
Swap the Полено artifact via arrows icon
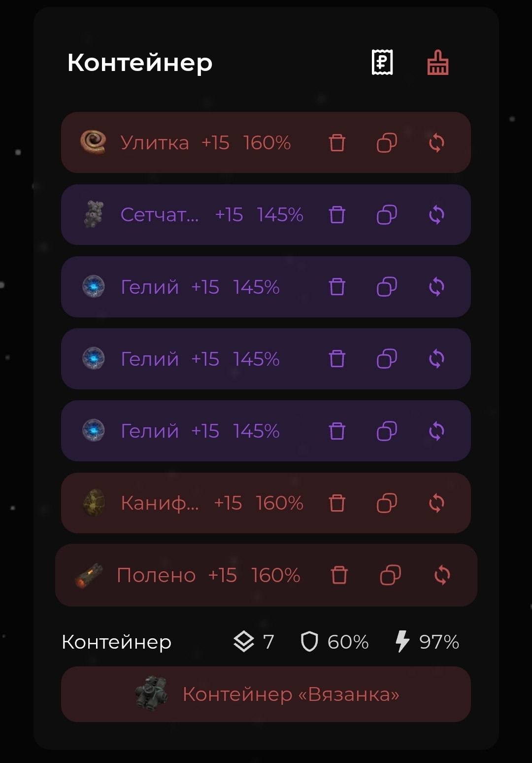442,575
